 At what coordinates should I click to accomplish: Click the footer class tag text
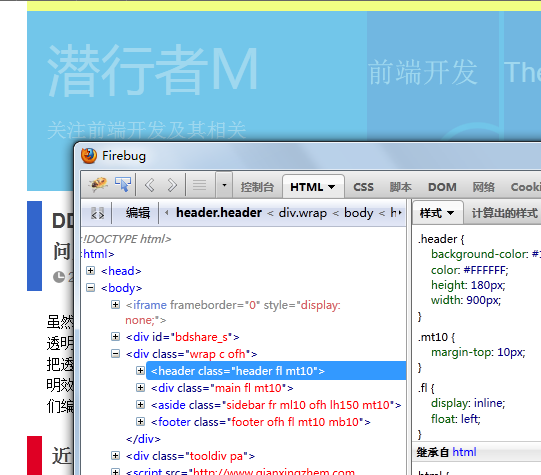tap(260, 422)
